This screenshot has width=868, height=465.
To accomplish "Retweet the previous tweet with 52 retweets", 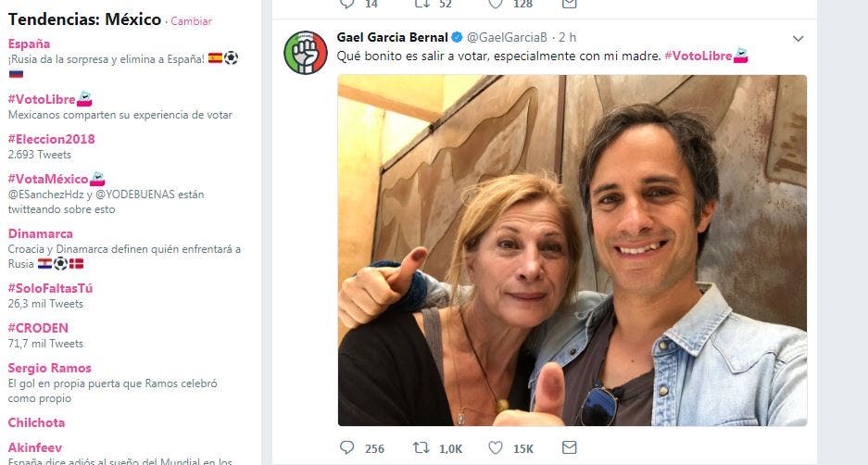I will (x=421, y=4).
